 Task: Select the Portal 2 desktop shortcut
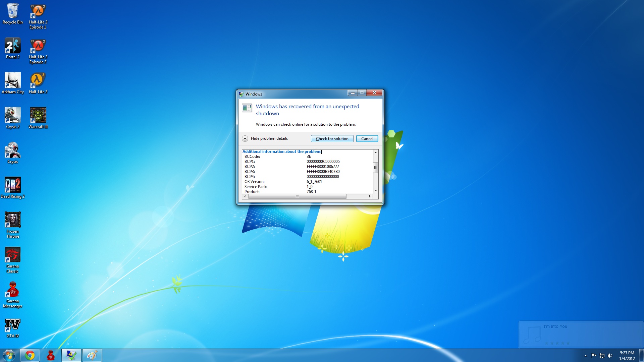pos(13,48)
